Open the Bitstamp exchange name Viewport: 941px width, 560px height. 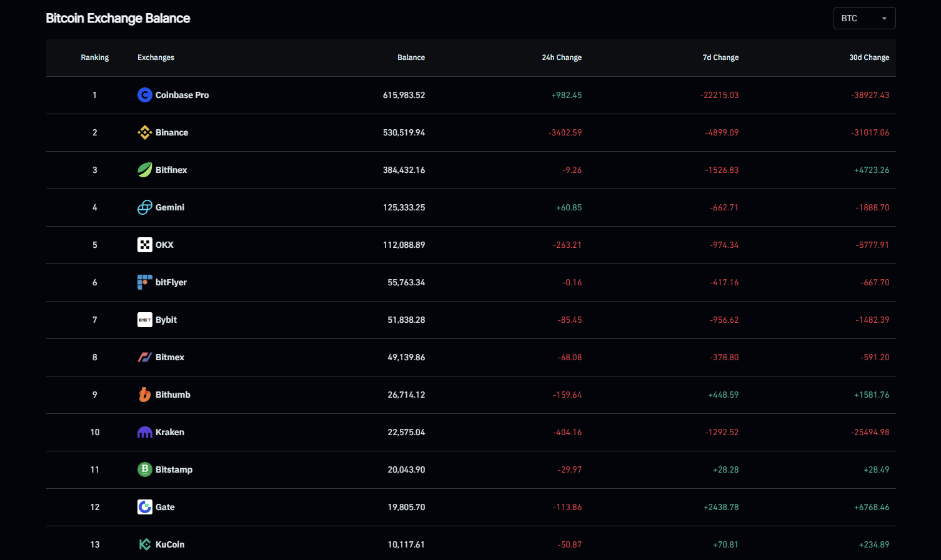174,469
